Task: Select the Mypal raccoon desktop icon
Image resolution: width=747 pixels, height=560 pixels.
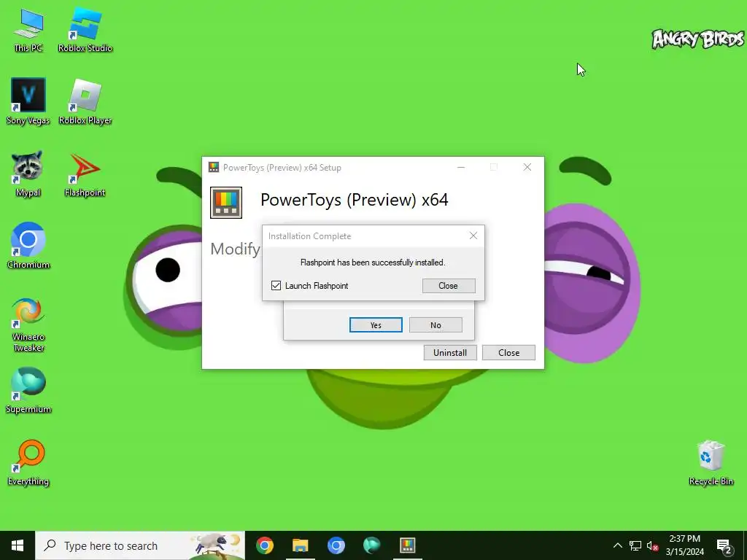Action: [x=28, y=174]
